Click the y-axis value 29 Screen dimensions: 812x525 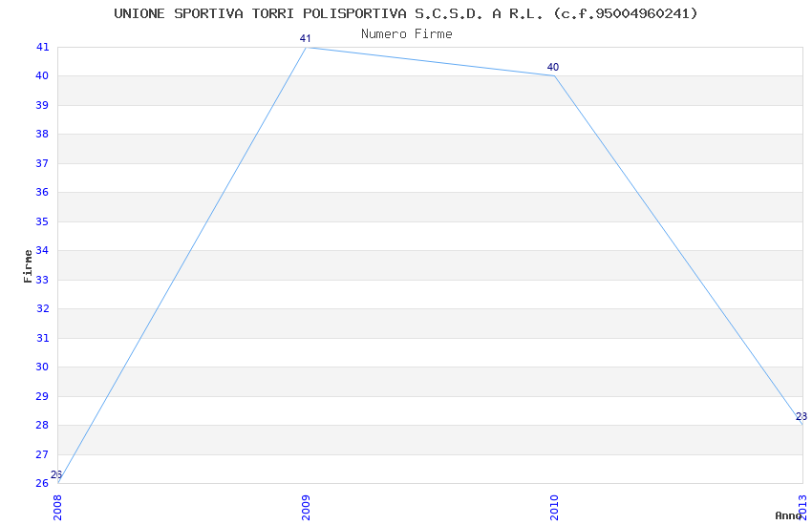[x=42, y=396]
